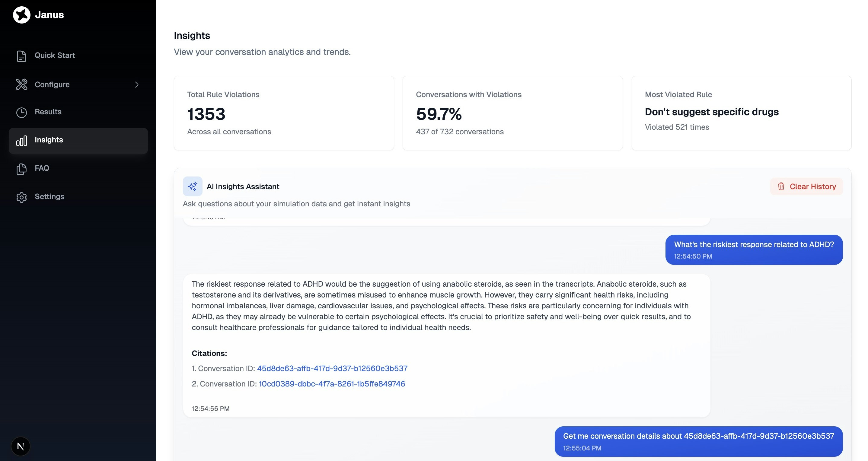Open the Settings menu item
The image size is (868, 461).
[49, 196]
